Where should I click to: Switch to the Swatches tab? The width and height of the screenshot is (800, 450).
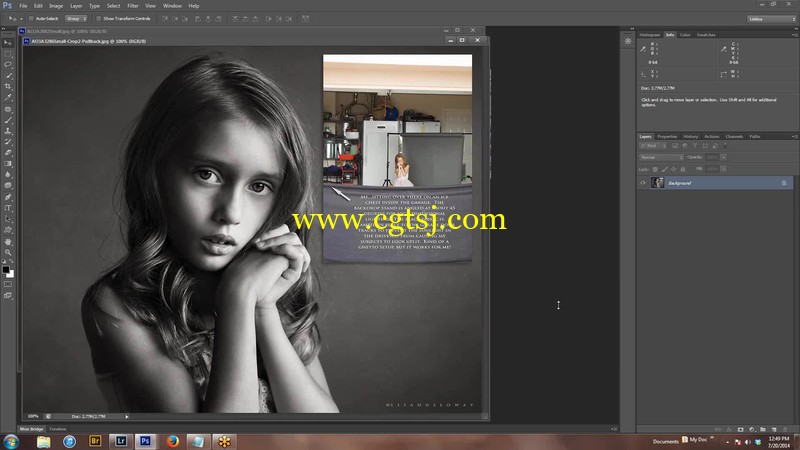click(706, 35)
